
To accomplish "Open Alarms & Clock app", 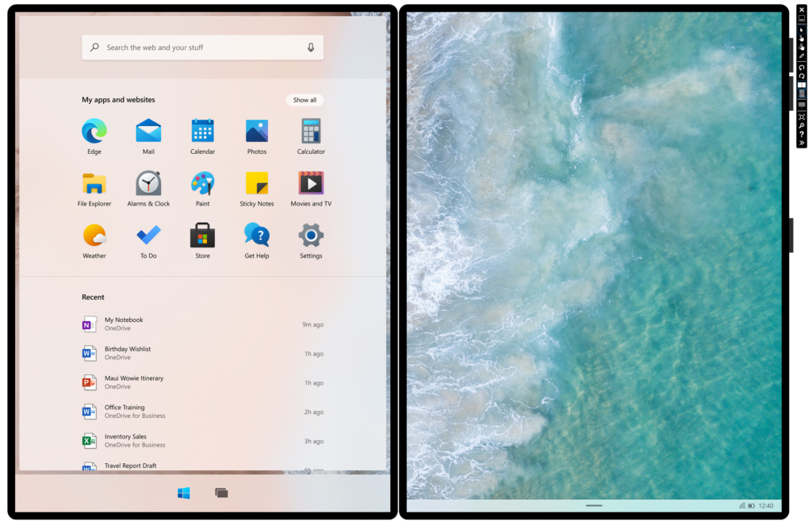I will pyautogui.click(x=148, y=189).
